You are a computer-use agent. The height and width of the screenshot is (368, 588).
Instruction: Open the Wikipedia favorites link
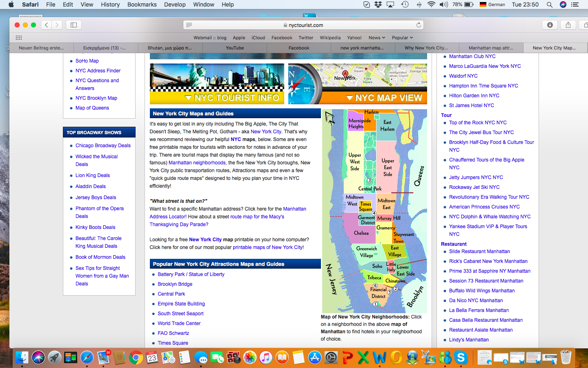click(x=330, y=38)
